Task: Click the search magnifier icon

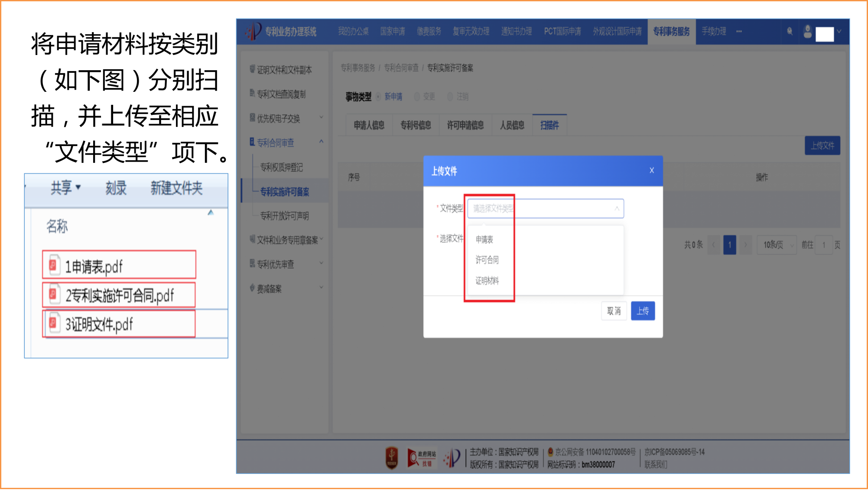Action: point(790,32)
